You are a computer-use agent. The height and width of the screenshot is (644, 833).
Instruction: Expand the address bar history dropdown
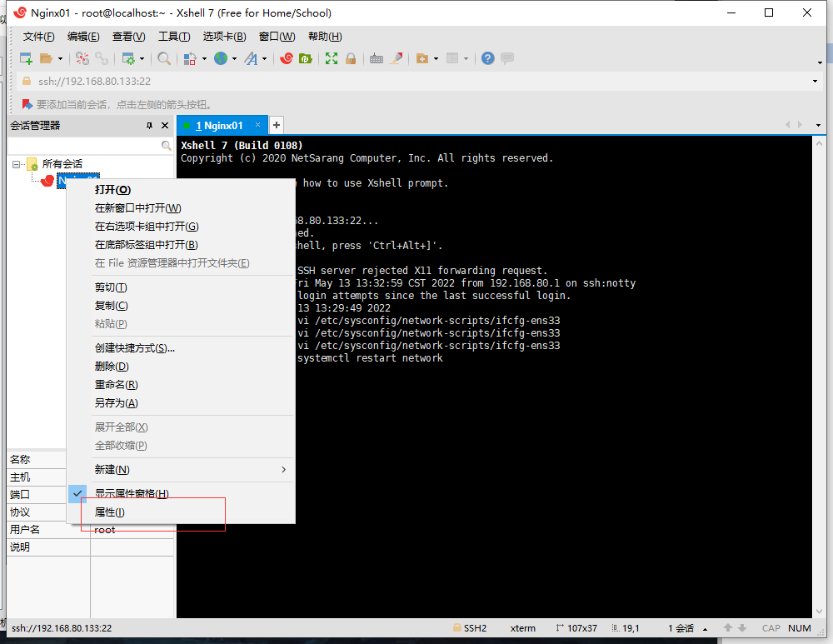815,82
